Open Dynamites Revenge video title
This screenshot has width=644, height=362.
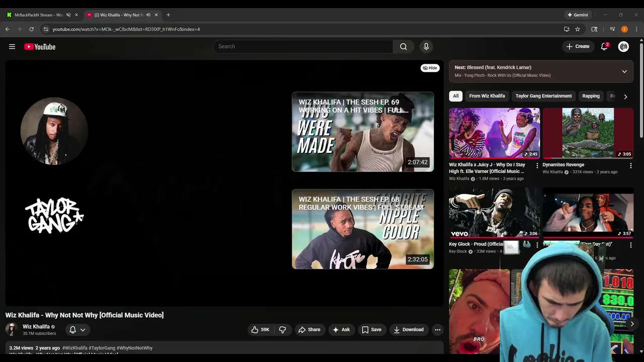563,165
